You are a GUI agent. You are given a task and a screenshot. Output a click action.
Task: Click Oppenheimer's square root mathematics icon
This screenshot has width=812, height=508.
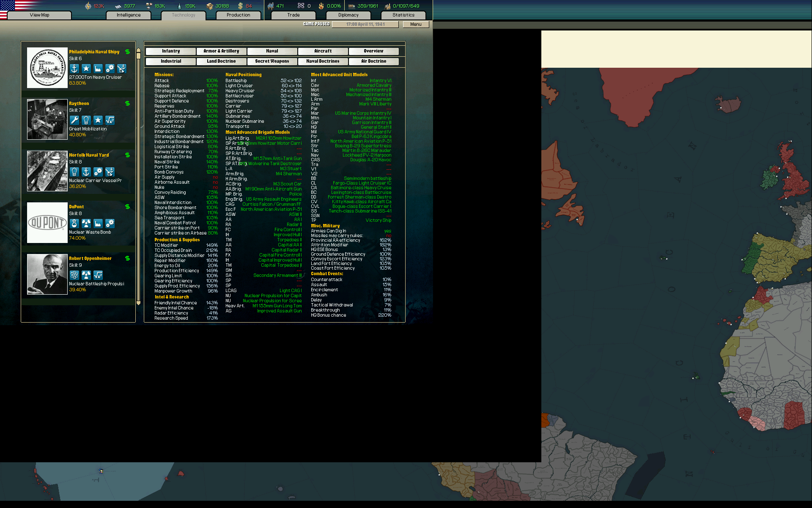[98, 275]
